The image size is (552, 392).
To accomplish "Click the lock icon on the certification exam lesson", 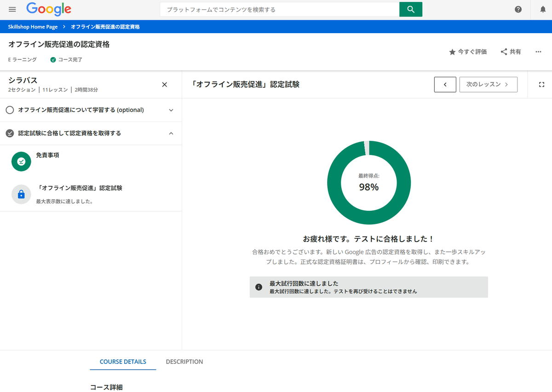I will 21,194.
